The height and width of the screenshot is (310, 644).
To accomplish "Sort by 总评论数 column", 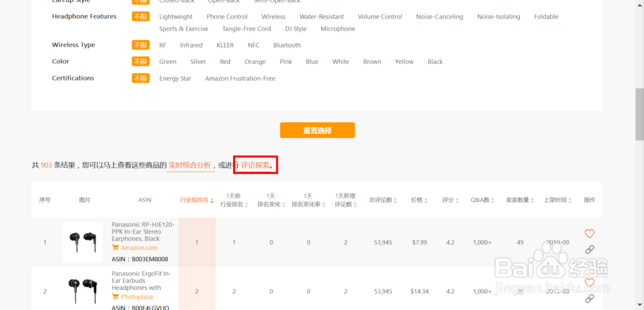I will pyautogui.click(x=383, y=200).
